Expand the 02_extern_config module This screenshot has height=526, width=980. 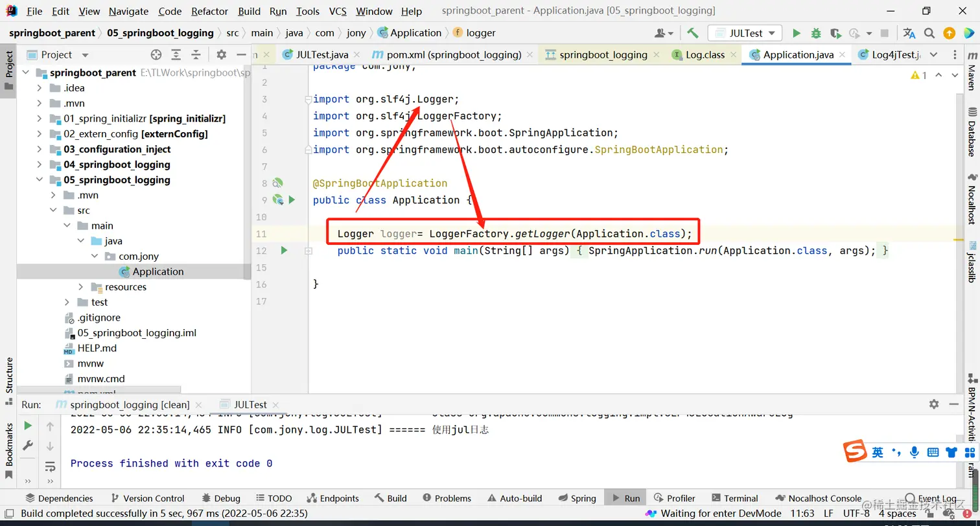tap(40, 134)
